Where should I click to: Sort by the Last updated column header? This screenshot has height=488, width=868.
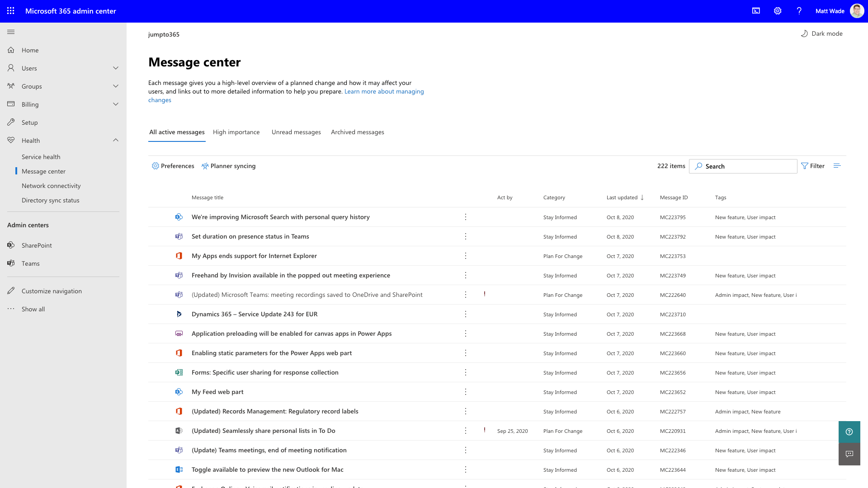click(x=622, y=197)
